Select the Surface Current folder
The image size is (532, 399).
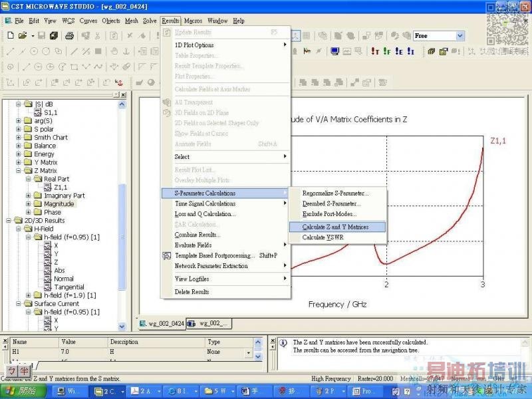point(57,304)
